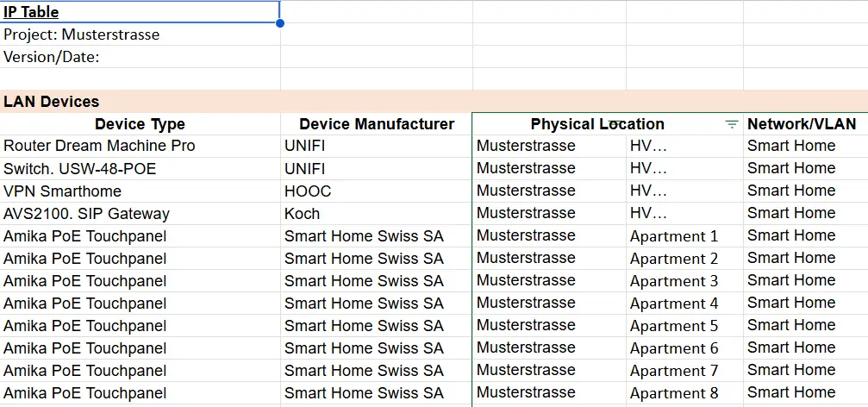This screenshot has height=407, width=868.
Task: Select the Project: Musterstrasse cell
Action: (x=140, y=34)
